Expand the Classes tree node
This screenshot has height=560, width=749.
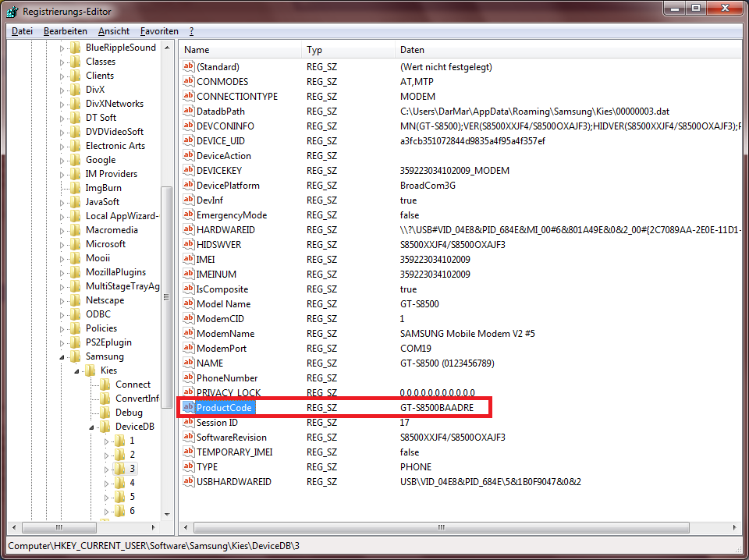(62, 62)
